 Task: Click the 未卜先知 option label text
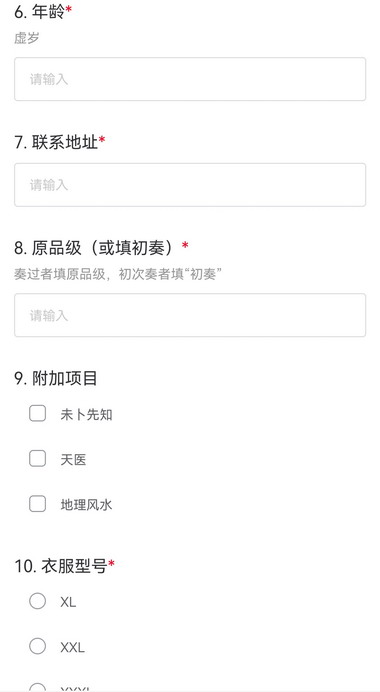[x=86, y=414]
